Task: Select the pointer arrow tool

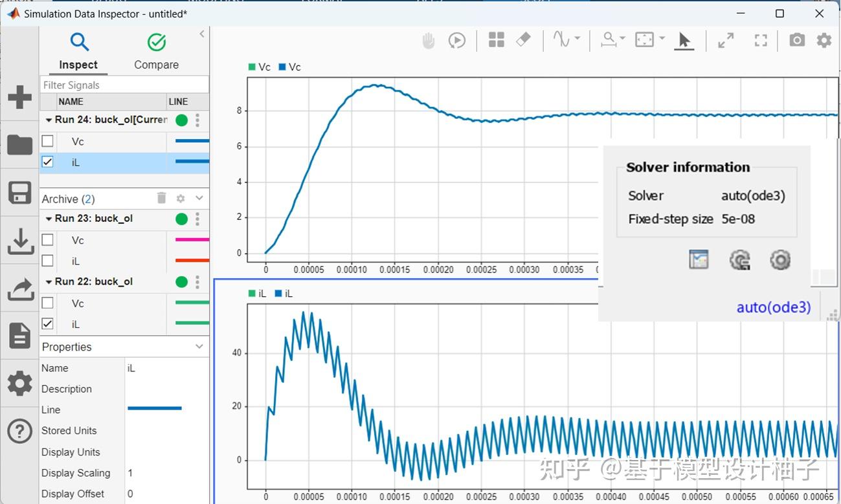Action: 684,41
